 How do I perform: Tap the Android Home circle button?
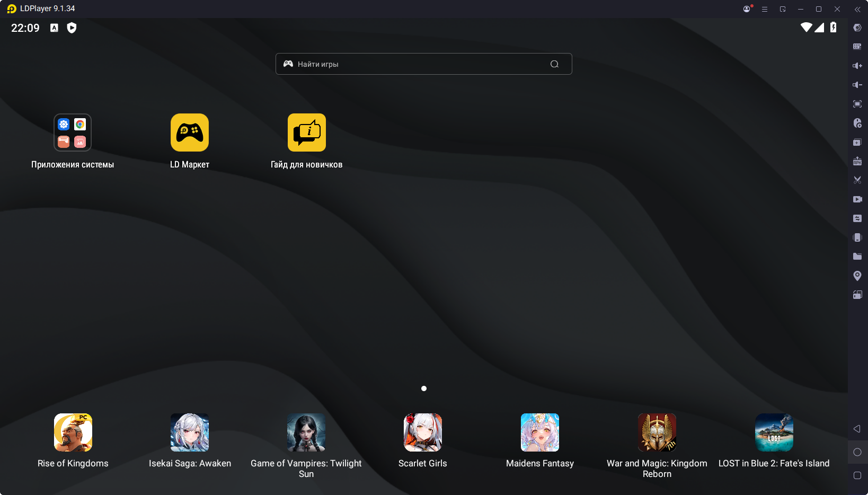tap(857, 452)
